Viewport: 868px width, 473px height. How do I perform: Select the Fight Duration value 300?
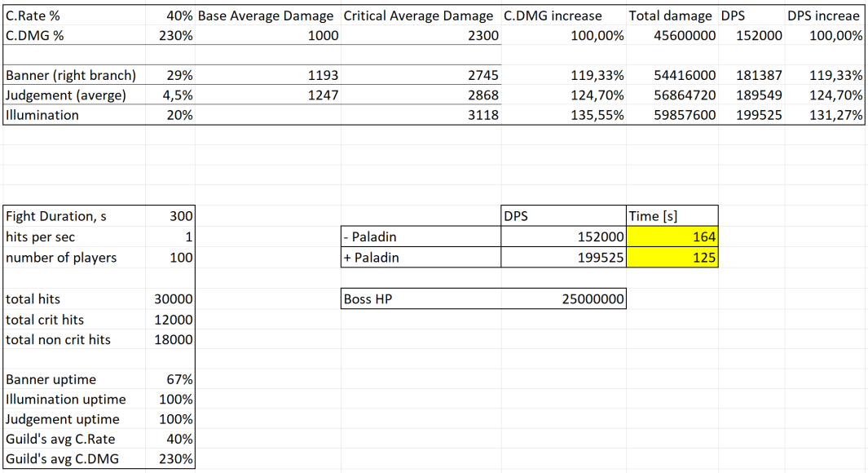click(x=180, y=216)
